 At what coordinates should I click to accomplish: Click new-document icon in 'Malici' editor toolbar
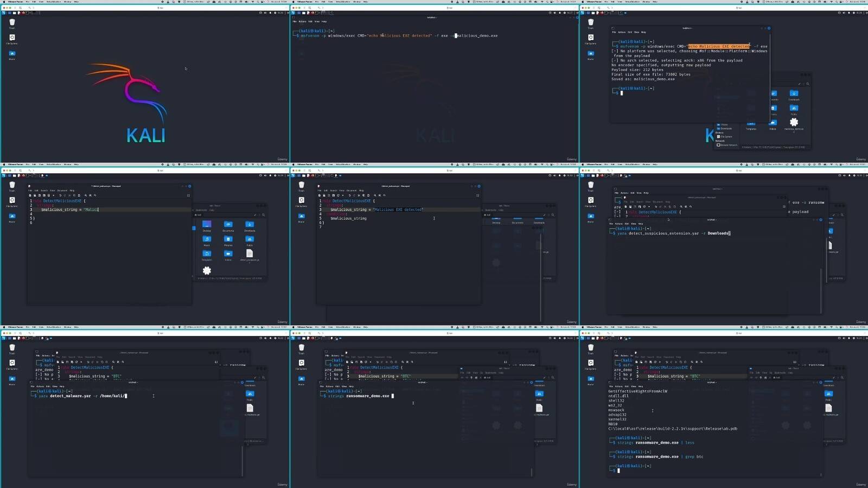click(30, 195)
